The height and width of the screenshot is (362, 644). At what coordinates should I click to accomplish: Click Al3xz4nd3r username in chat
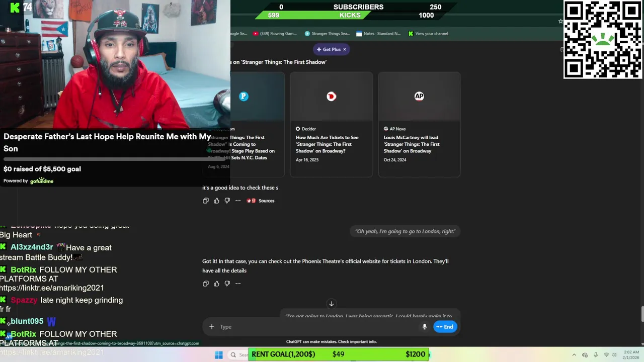click(32, 247)
